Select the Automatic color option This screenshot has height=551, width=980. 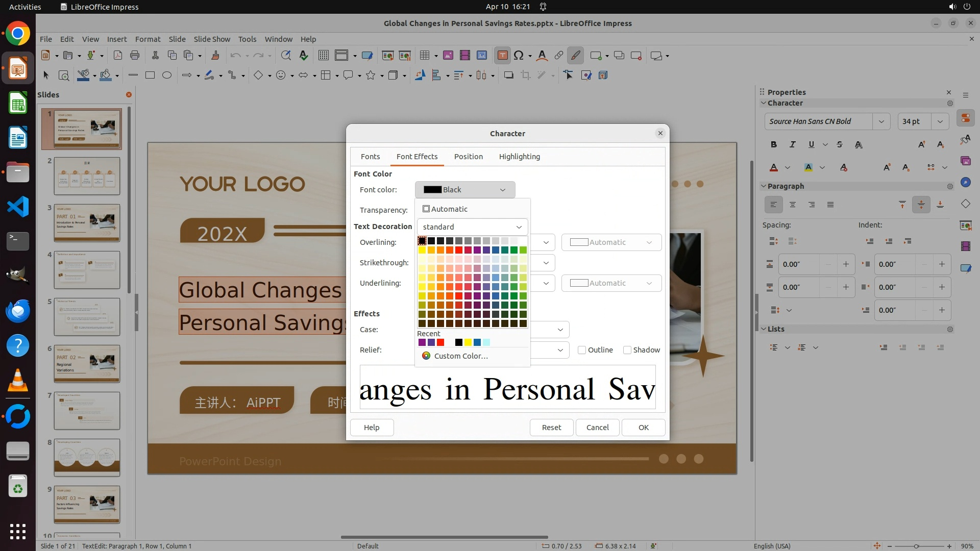(x=445, y=209)
